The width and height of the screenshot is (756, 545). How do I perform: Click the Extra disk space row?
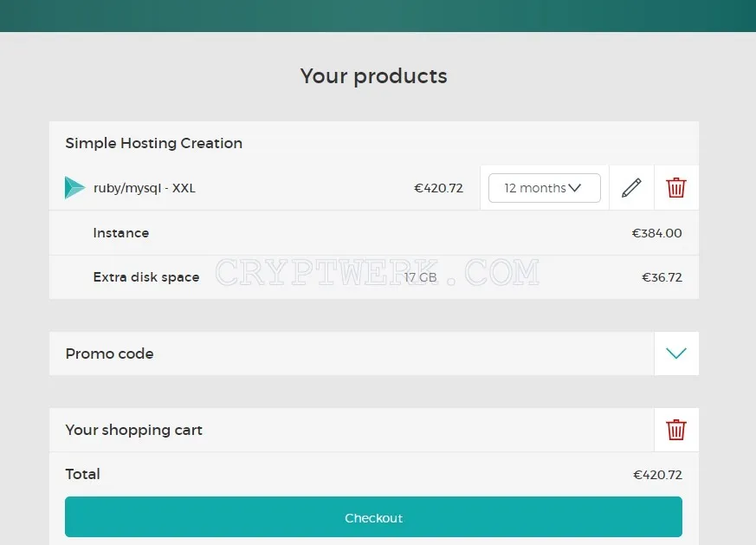373,277
